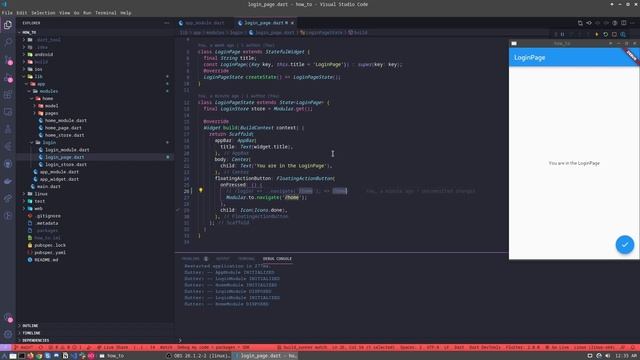Collapse the home folder
The image size is (640, 360).
point(95,98)
